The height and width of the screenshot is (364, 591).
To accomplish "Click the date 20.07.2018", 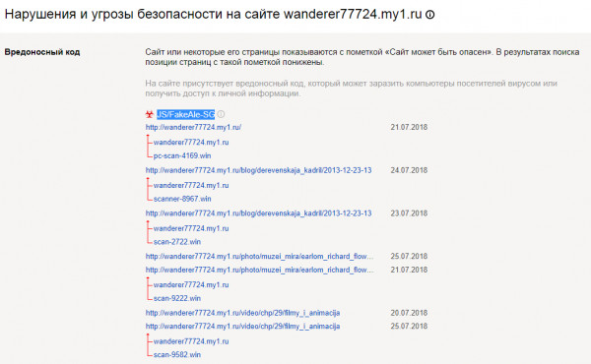I will click(x=409, y=313).
